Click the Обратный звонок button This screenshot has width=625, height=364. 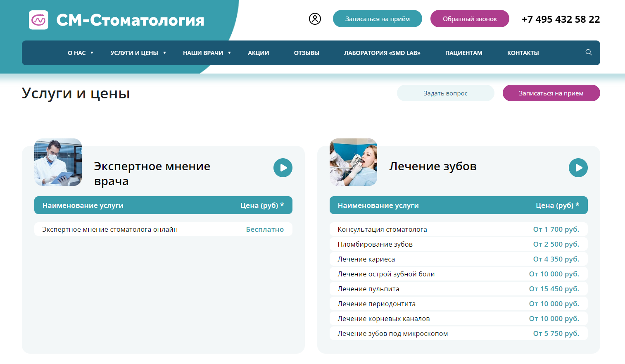[x=469, y=19]
